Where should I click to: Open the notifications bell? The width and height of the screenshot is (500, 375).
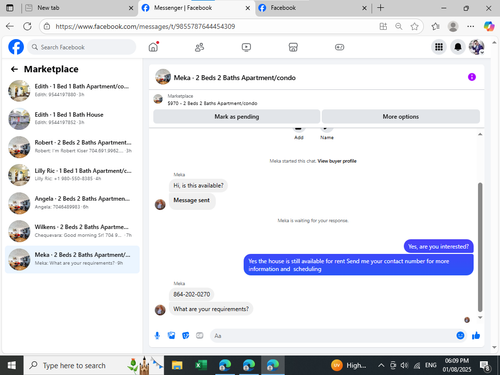pyautogui.click(x=458, y=47)
